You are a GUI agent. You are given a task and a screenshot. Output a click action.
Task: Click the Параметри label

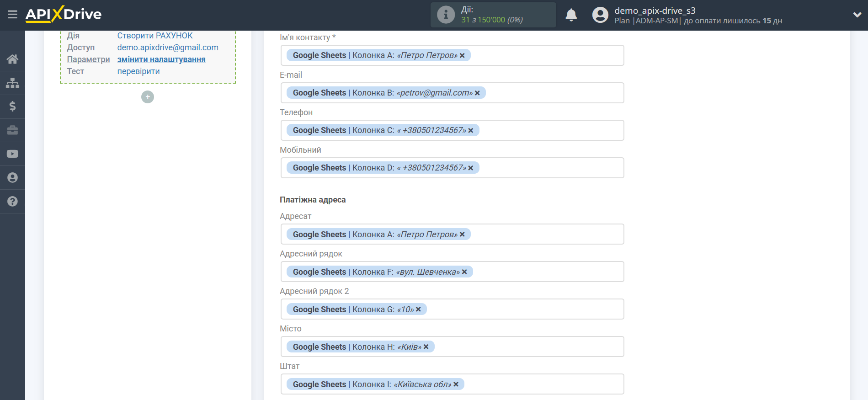(x=88, y=59)
